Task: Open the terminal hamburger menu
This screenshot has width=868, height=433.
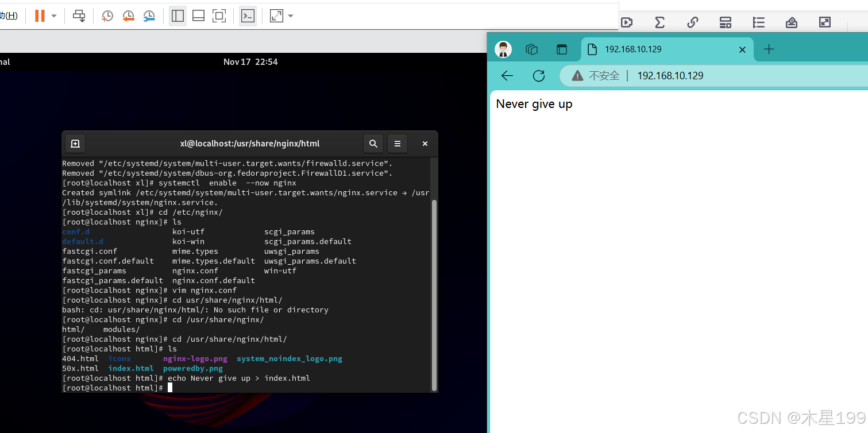Action: [x=398, y=144]
